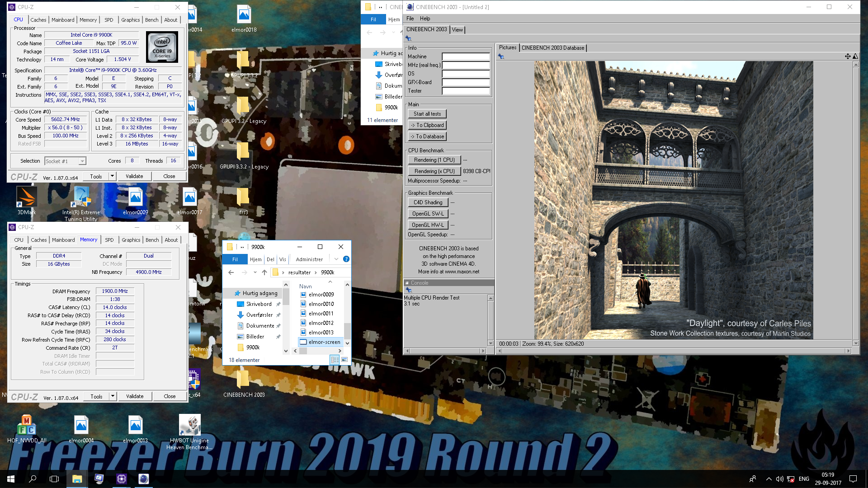868x488 pixels.
Task: Open Cinebench File menu
Action: pyautogui.click(x=410, y=19)
